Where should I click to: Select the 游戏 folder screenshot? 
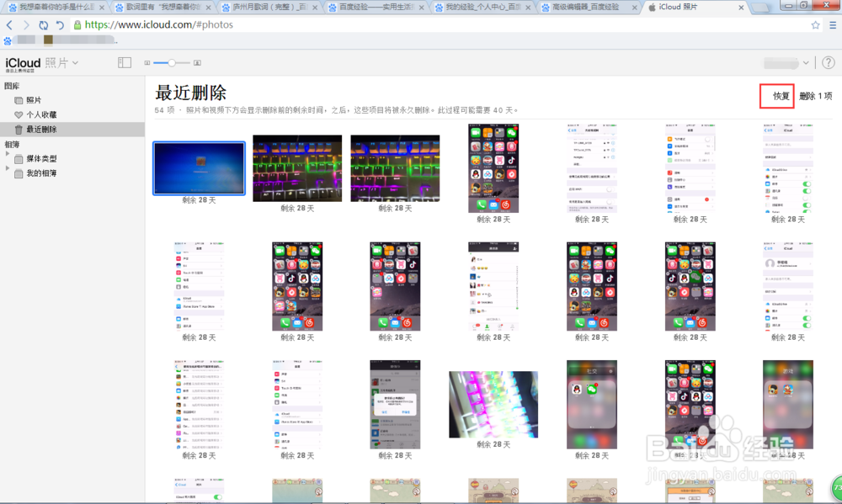coord(788,404)
